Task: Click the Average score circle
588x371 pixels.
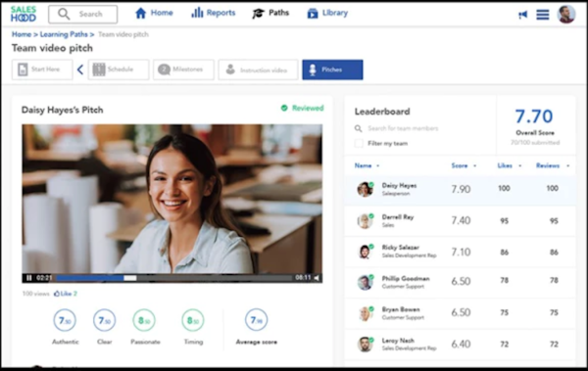Action: [256, 320]
